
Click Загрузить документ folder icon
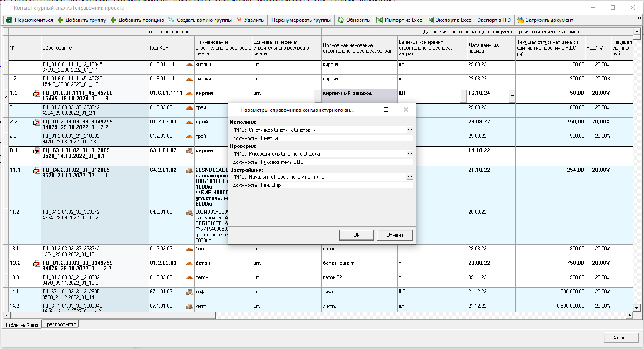pyautogui.click(x=520, y=20)
